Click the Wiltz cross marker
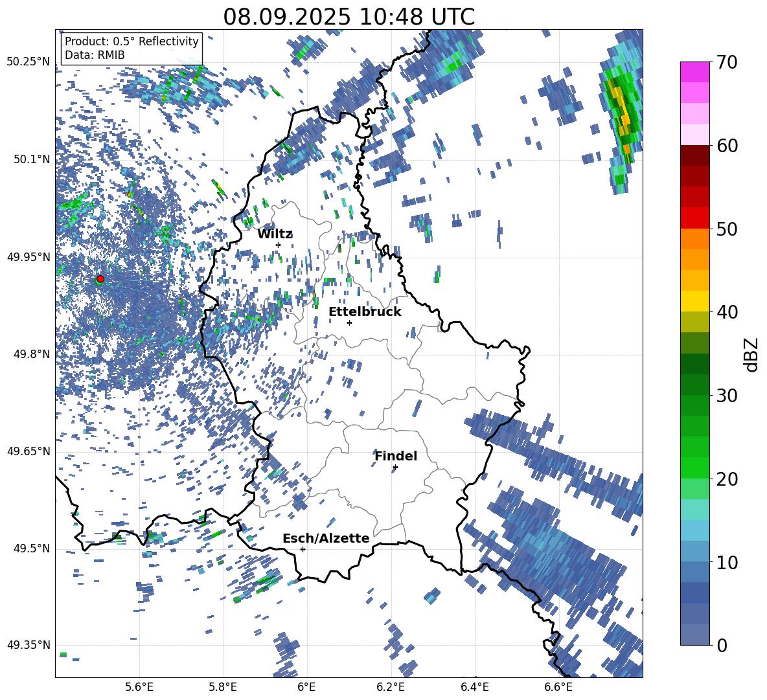The width and height of the screenshot is (767, 700). pos(279,245)
